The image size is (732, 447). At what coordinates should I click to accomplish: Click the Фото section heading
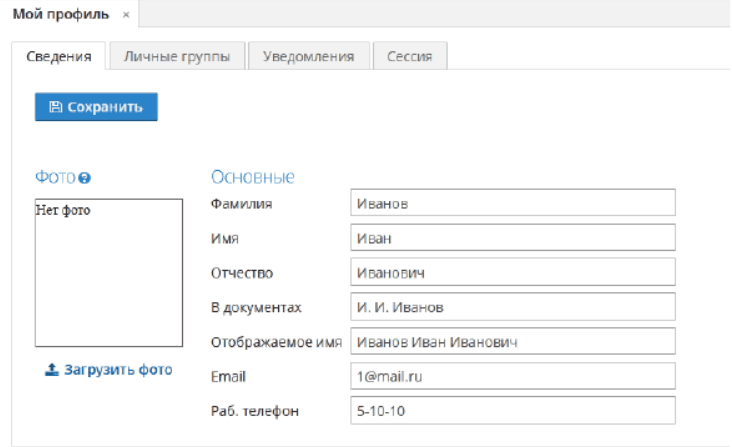(x=55, y=177)
